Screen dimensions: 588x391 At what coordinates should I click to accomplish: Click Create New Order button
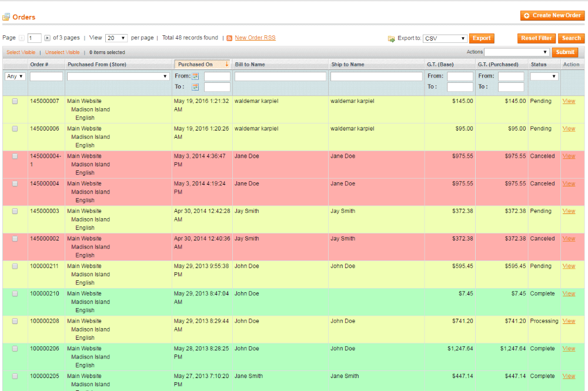(x=552, y=15)
